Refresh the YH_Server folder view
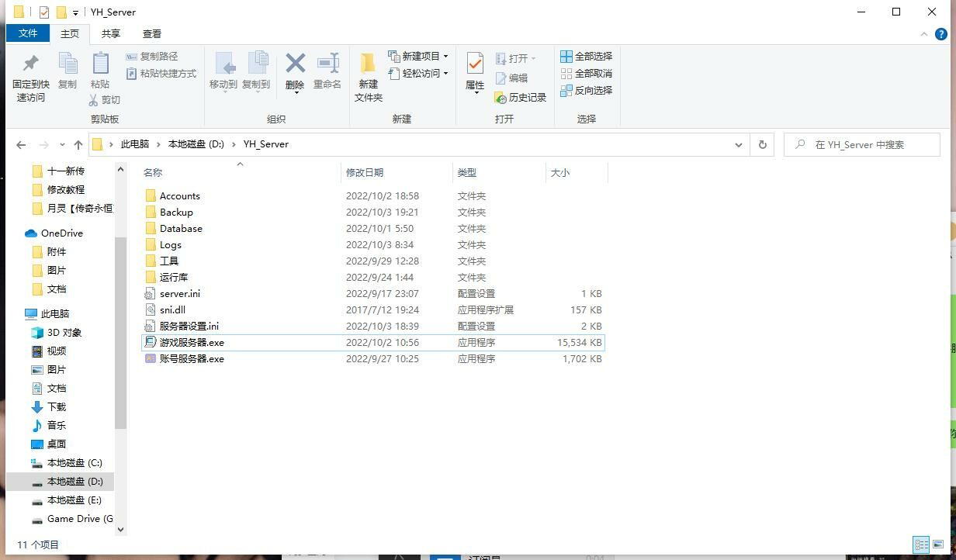This screenshot has width=956, height=560. (x=762, y=145)
